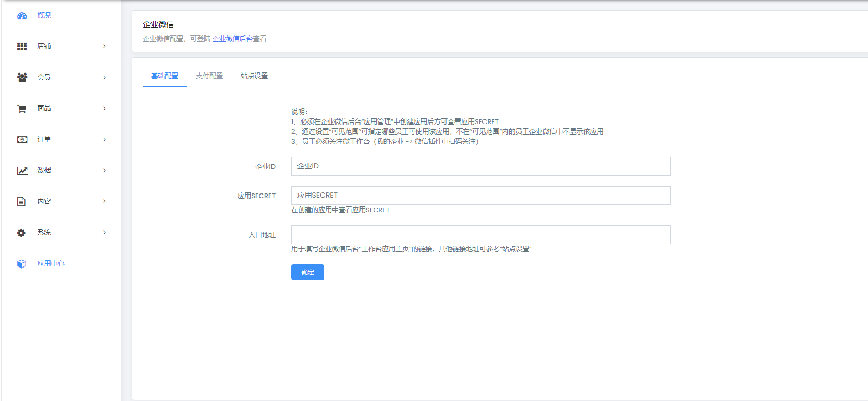This screenshot has width=868, height=401.
Task: Focus the 应用SECRET input field
Action: coord(480,196)
